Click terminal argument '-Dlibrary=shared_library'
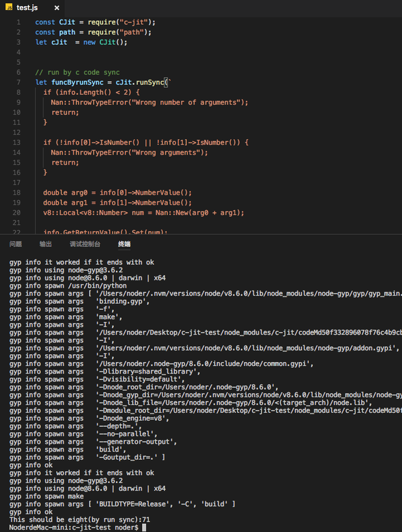Viewport: 402px width, 532px height. coord(148,371)
